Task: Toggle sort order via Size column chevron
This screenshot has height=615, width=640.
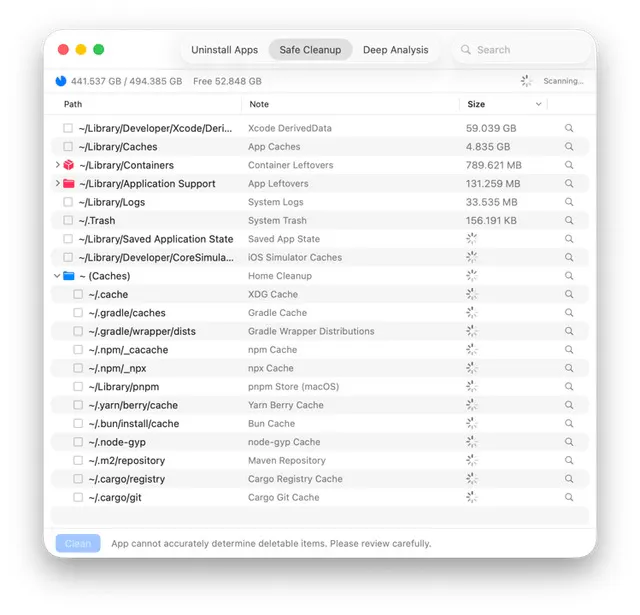Action: [x=538, y=104]
